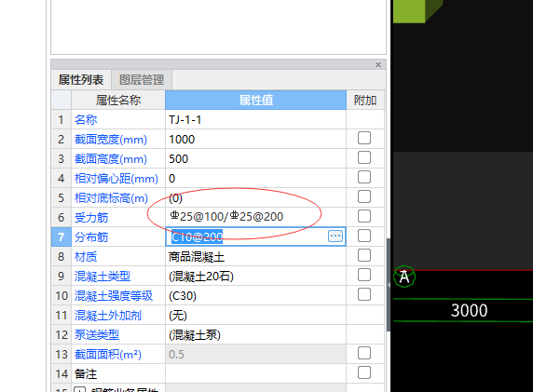The width and height of the screenshot is (533, 392).
Task: Click the 3000 dimension in drawing
Action: coord(469,310)
